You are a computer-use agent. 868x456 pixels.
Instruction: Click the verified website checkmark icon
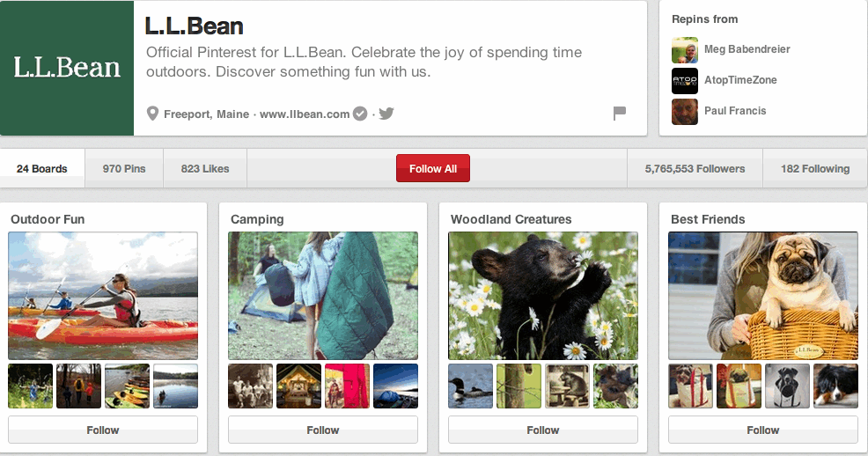point(360,114)
